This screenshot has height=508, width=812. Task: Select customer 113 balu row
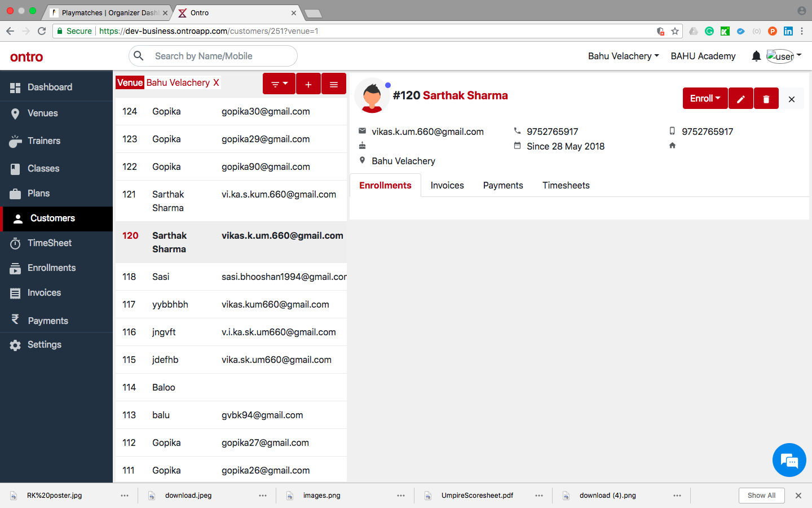[231, 415]
